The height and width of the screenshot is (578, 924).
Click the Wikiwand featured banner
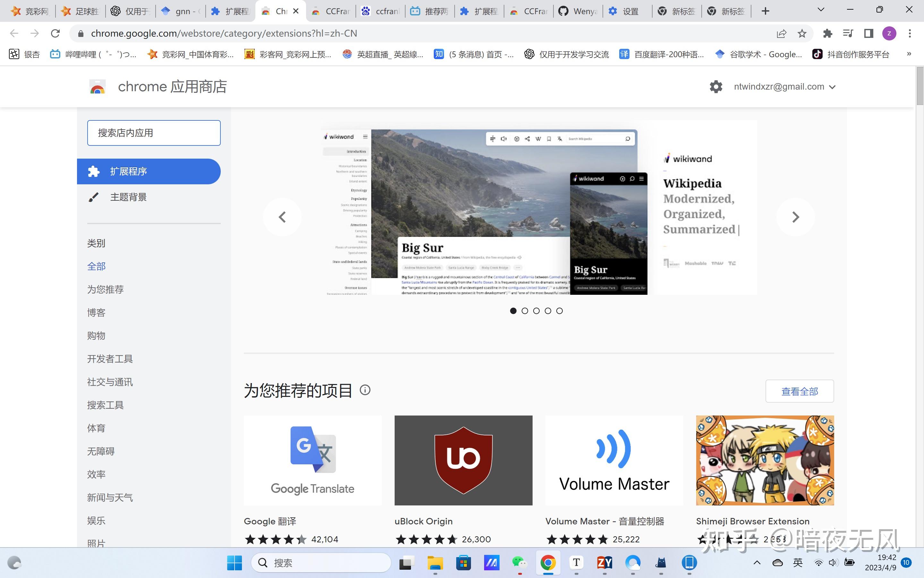coord(539,207)
